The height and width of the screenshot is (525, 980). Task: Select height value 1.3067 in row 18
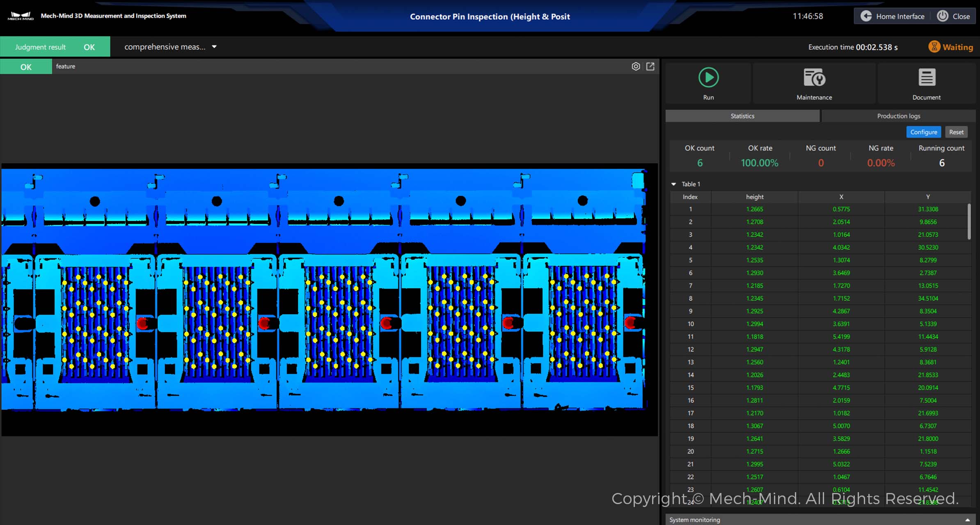click(755, 426)
